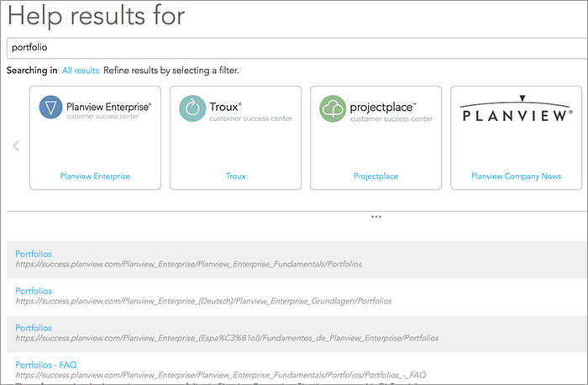Go to previous filter cards with left chevron

[16, 145]
